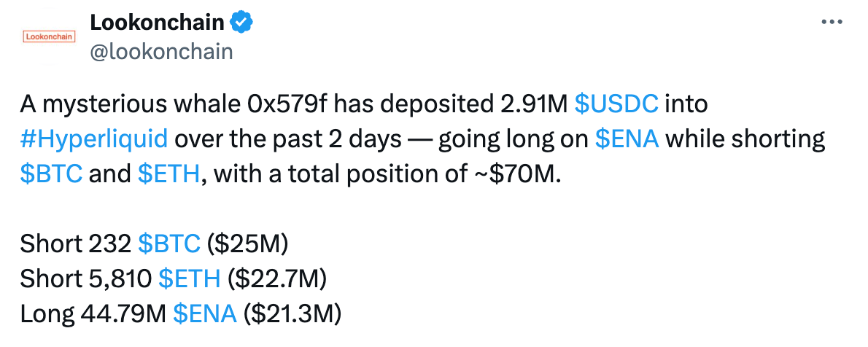
Task: Open the Lookonchain display name profile link
Action: pyautogui.click(x=157, y=23)
